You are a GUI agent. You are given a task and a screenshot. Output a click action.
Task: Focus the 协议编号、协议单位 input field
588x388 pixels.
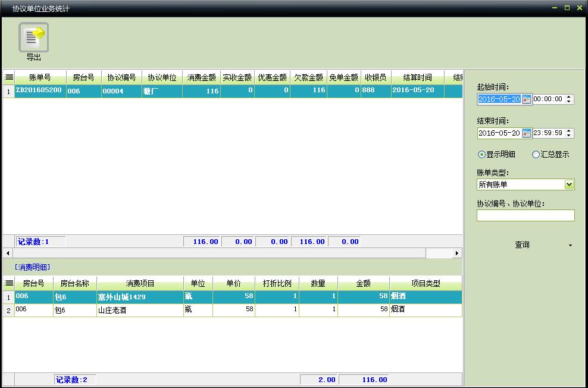click(x=526, y=215)
